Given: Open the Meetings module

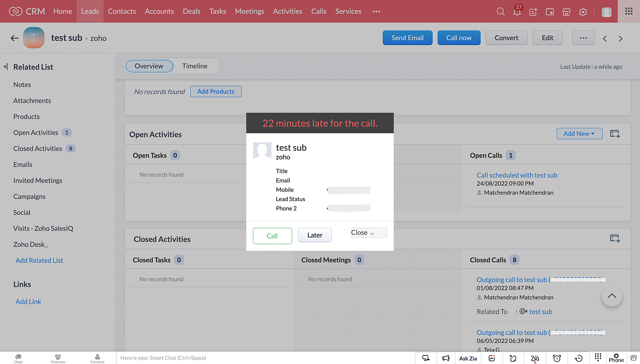Looking at the screenshot, I should coord(249,11).
